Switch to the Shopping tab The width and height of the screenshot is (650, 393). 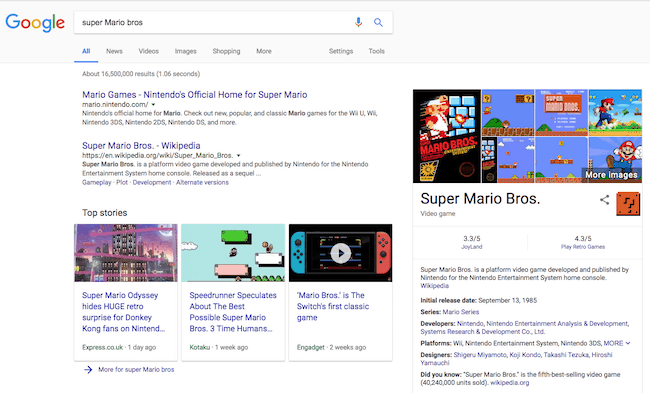pyautogui.click(x=226, y=51)
